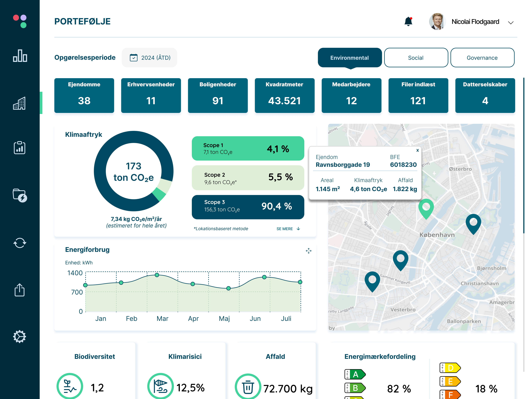Viewport: 532px width, 399px height.
Task: Expand the Energiforbrug chart with move icon
Action: [x=309, y=251]
